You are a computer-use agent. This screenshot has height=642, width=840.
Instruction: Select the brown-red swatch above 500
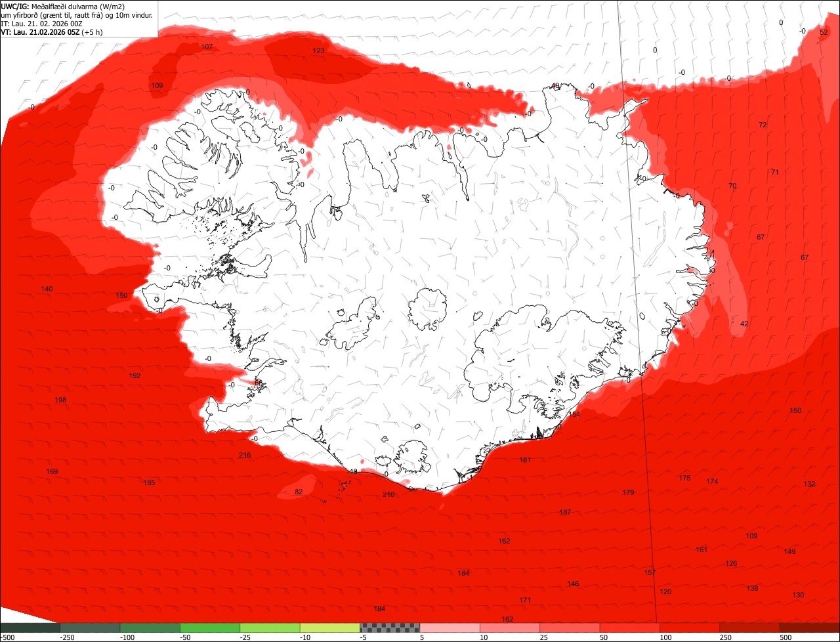pos(810,628)
